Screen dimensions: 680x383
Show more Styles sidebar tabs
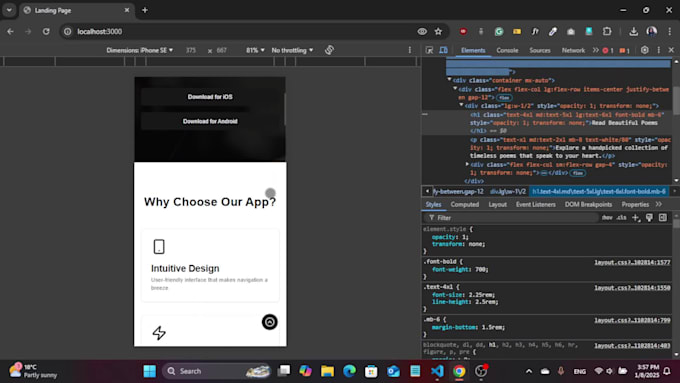pyautogui.click(x=659, y=204)
